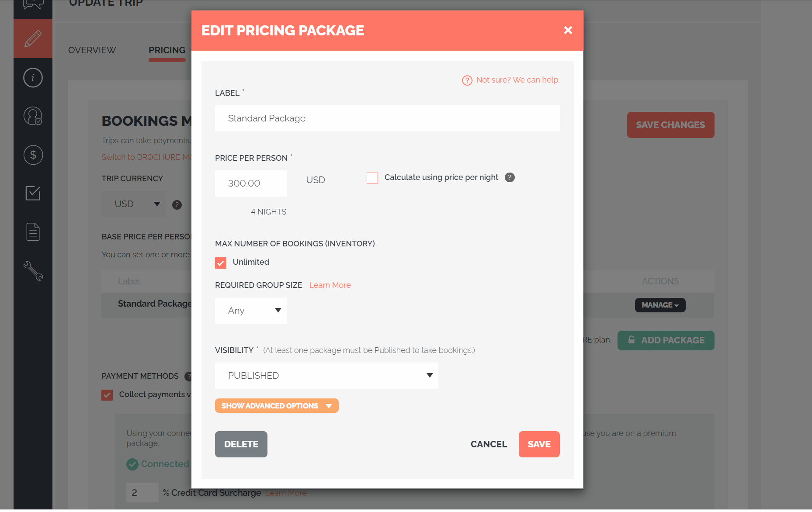Open the user profile sidebar icon
The height and width of the screenshot is (512, 812).
point(33,116)
